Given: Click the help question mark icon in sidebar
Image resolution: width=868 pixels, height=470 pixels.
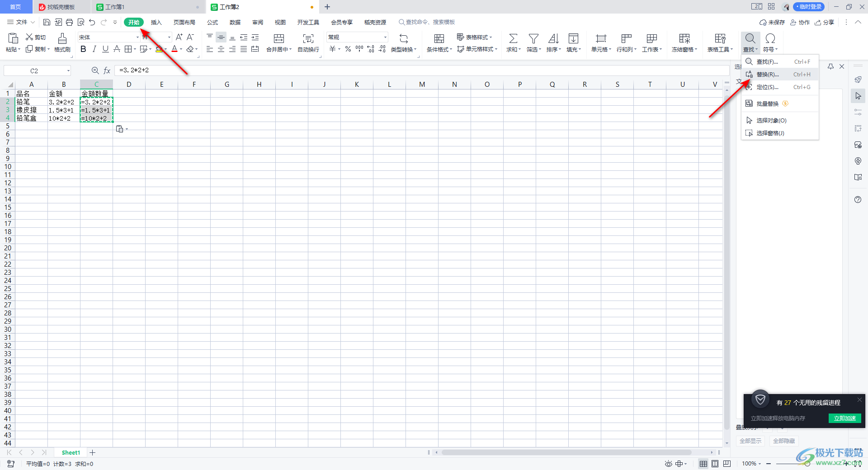Looking at the screenshot, I should click(x=858, y=200).
